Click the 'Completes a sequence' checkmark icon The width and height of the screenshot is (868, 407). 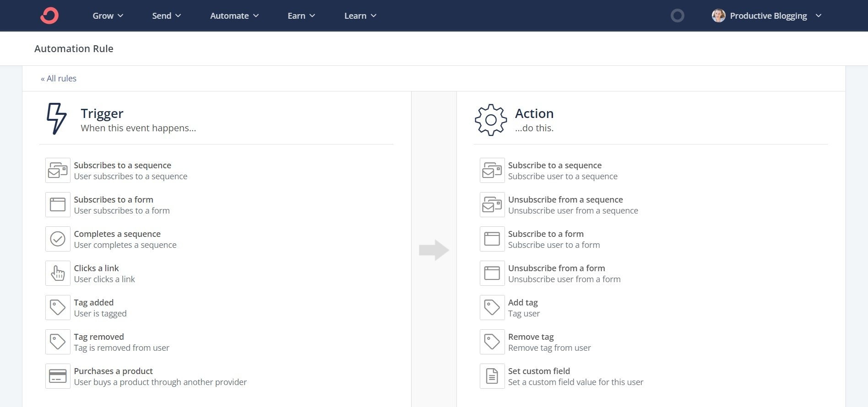(x=58, y=239)
